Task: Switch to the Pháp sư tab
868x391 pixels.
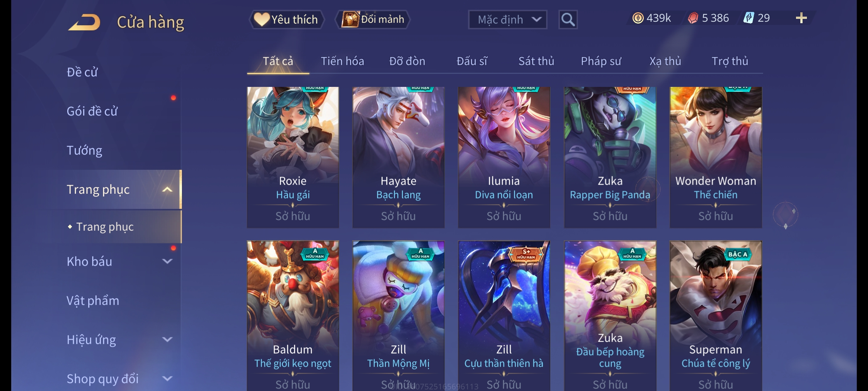Action: point(601,61)
